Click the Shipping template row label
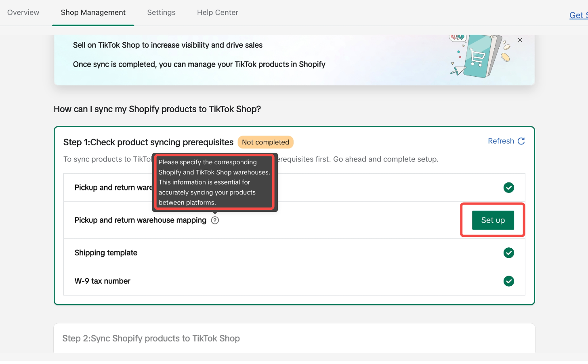Image resolution: width=588 pixels, height=364 pixels. pyautogui.click(x=106, y=253)
